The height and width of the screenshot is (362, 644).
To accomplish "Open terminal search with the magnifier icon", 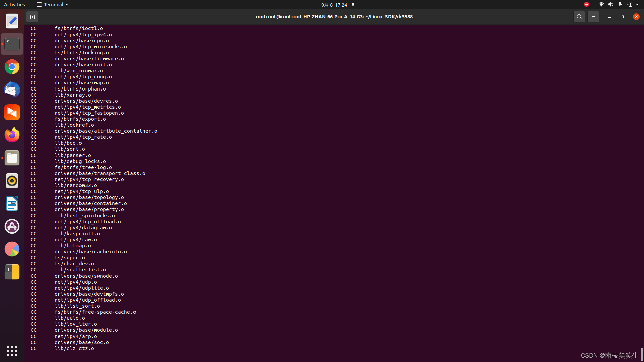I will [579, 16].
